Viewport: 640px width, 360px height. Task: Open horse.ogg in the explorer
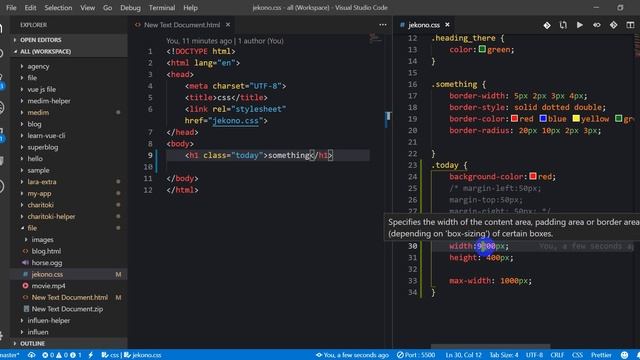point(47,263)
